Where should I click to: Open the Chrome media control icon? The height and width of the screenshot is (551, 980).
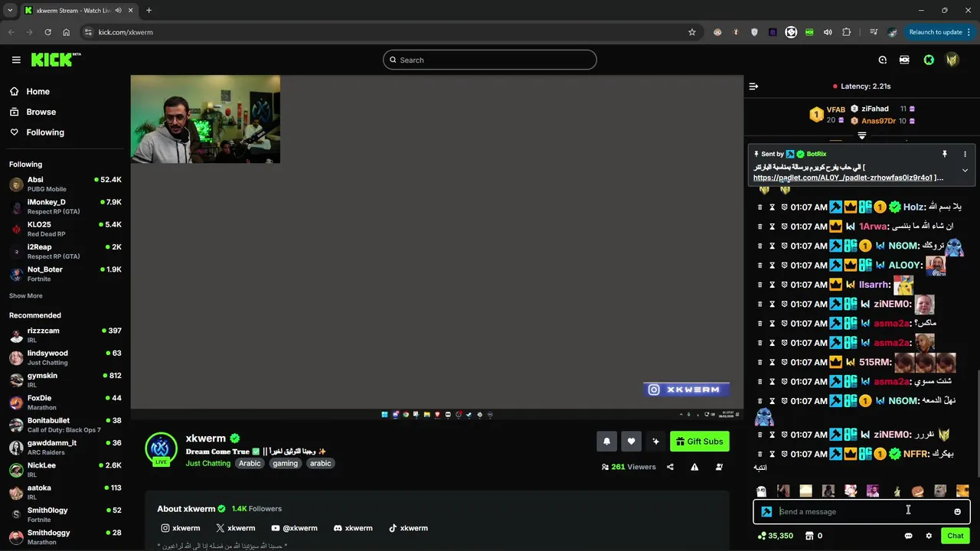click(x=874, y=32)
